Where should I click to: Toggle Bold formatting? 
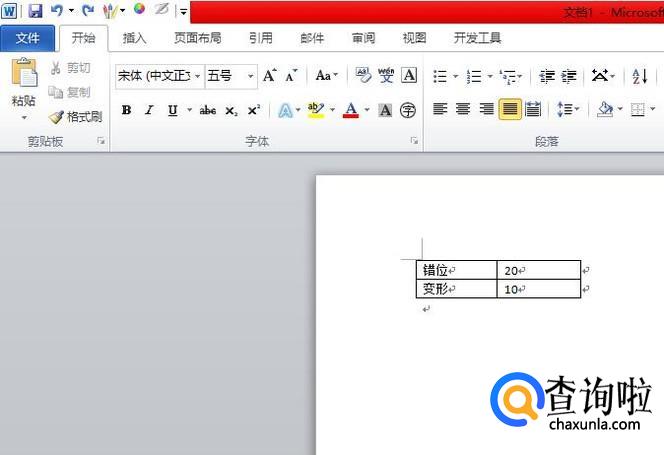(x=126, y=110)
